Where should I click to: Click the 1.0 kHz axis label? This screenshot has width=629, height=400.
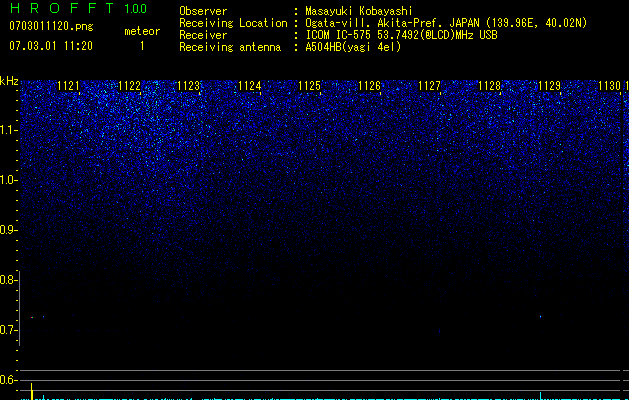tap(8, 180)
